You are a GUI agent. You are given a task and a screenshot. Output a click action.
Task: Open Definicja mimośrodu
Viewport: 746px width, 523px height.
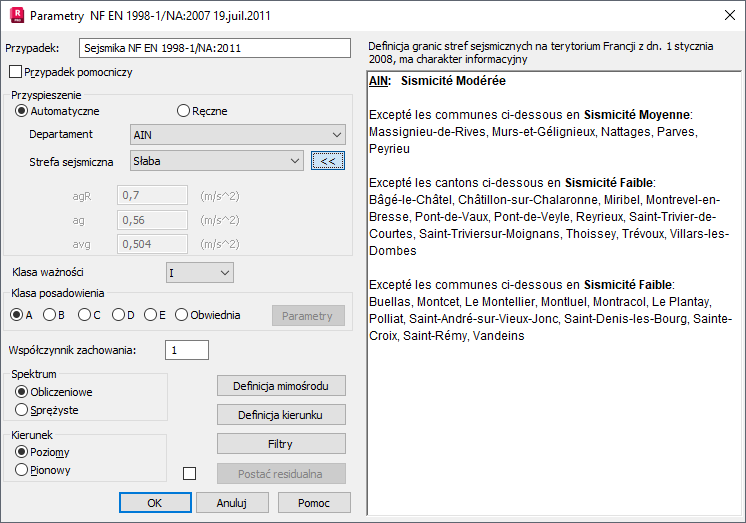tap(281, 386)
